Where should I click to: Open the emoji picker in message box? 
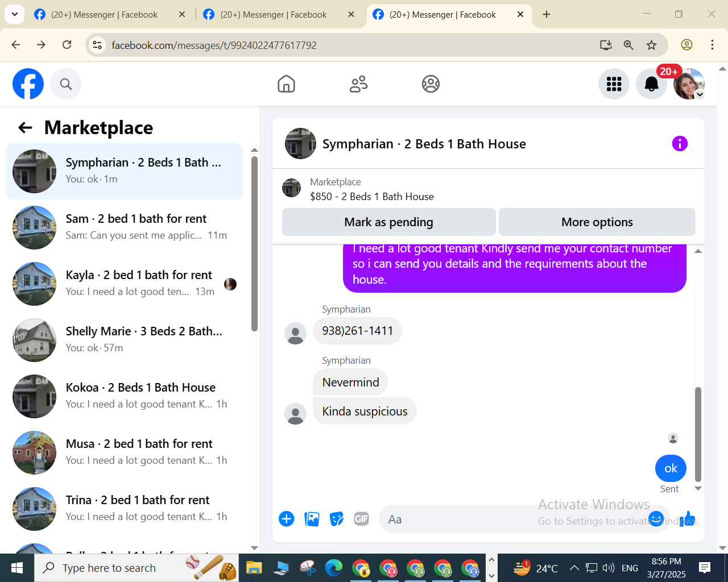(656, 519)
